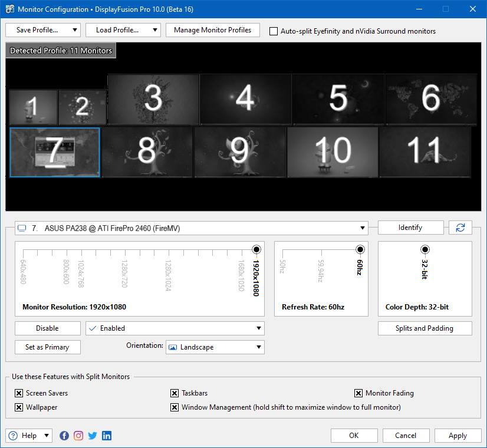Viewport: 487px width, 448px height.
Task: Click the OK button
Action: [354, 436]
